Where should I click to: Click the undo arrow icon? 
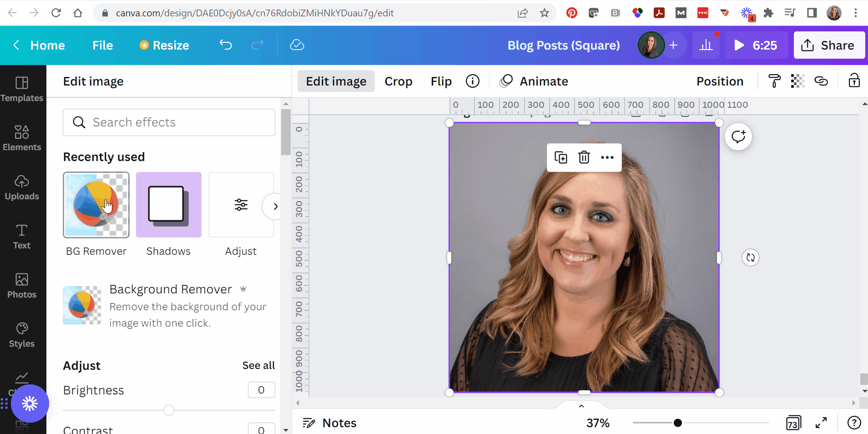[226, 45]
